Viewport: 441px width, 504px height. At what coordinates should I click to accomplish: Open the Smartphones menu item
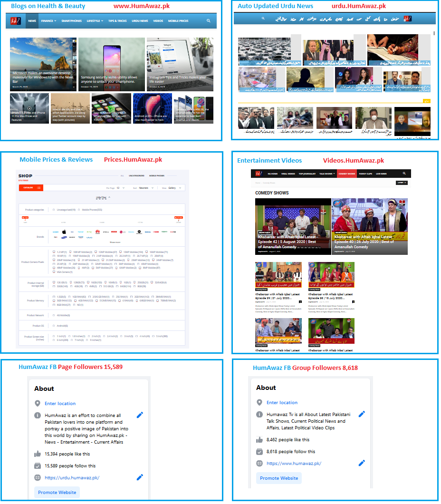tap(71, 21)
